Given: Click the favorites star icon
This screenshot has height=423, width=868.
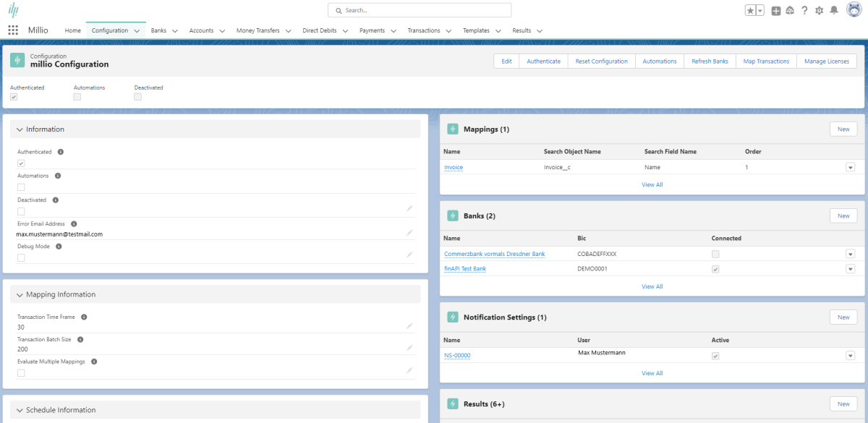Looking at the screenshot, I should [751, 10].
